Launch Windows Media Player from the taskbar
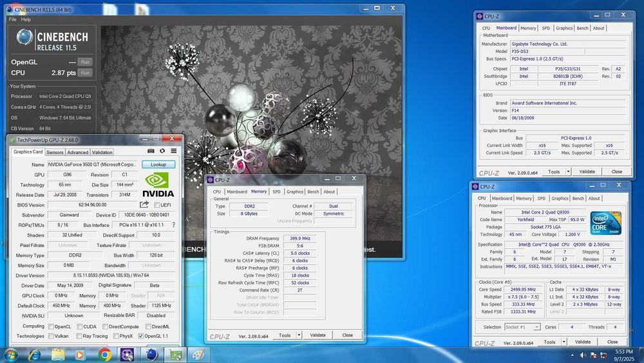The width and height of the screenshot is (644, 363). pos(80,354)
